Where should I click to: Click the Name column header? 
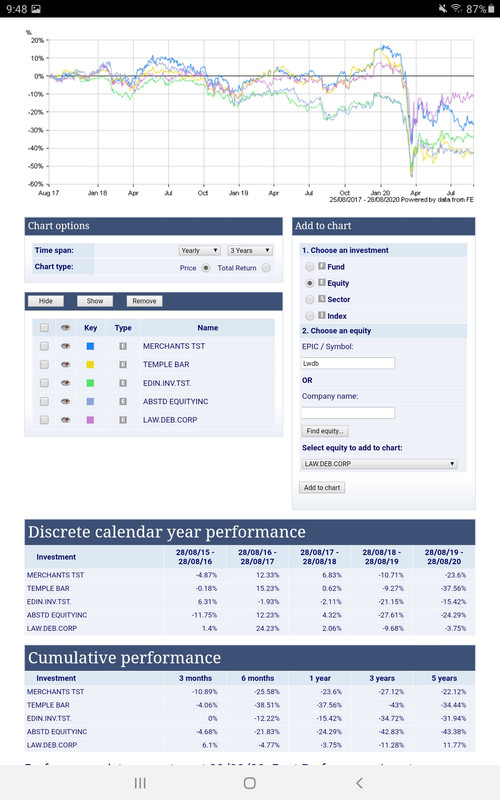coord(208,328)
